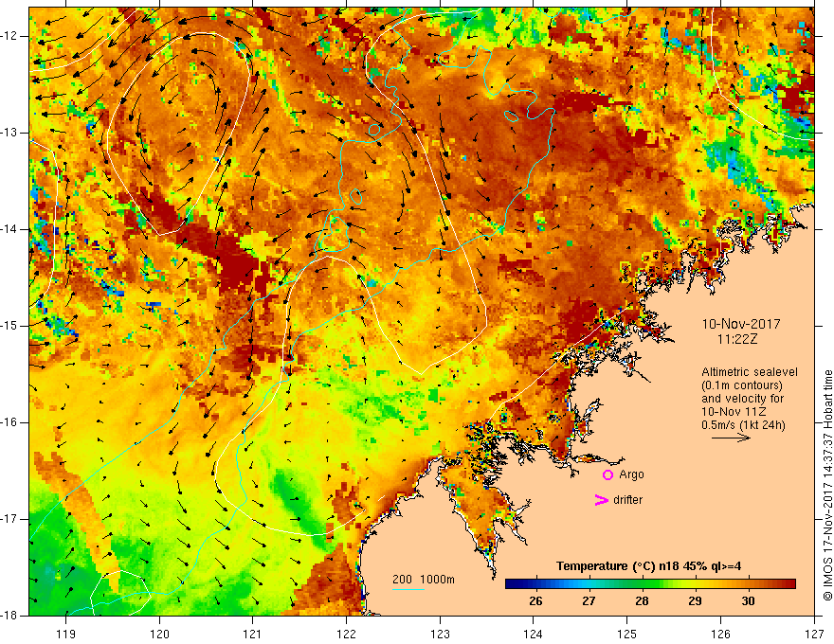Click the 0.5m/s velocity scale arrow
The image size is (834, 644).
(x=731, y=438)
